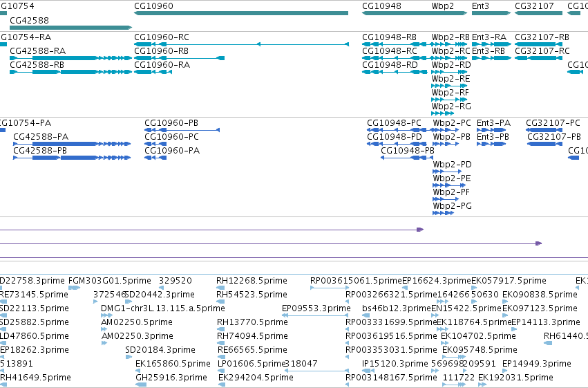The image size is (588, 388).
Task: Click transcript Wbp2-RE label
Action: [451, 79]
